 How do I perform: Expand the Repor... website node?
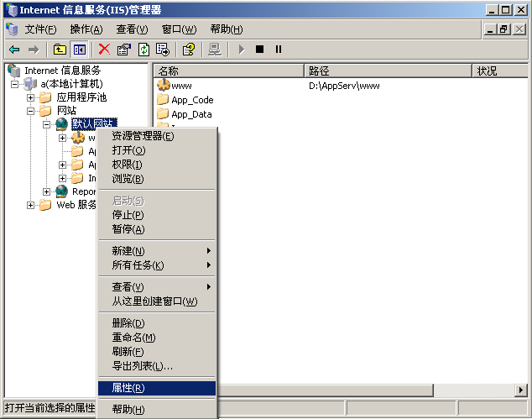(46, 191)
